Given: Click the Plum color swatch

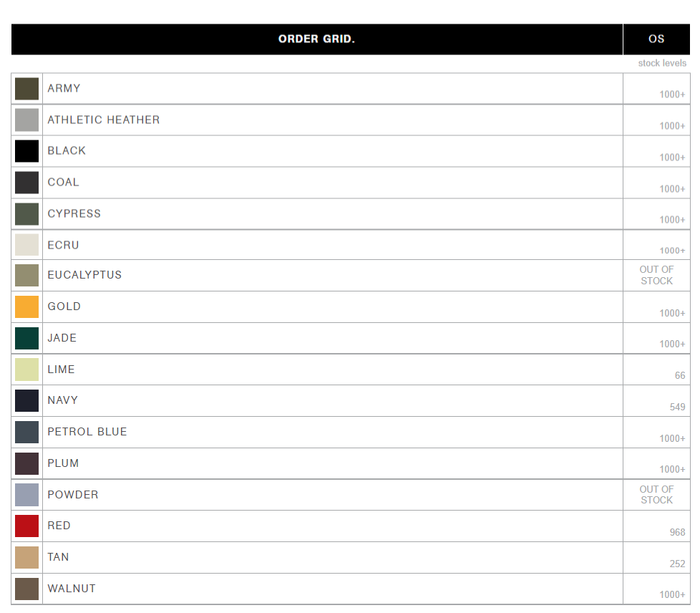Looking at the screenshot, I should 26,464.
